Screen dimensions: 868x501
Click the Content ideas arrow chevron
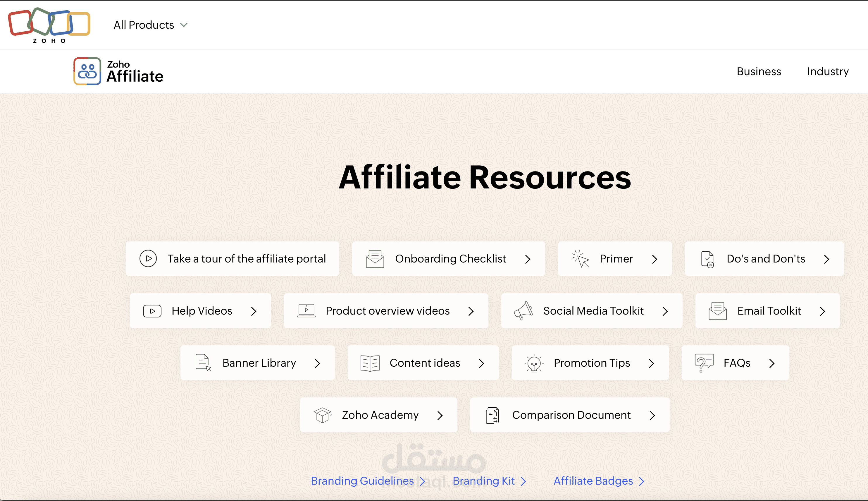(482, 363)
